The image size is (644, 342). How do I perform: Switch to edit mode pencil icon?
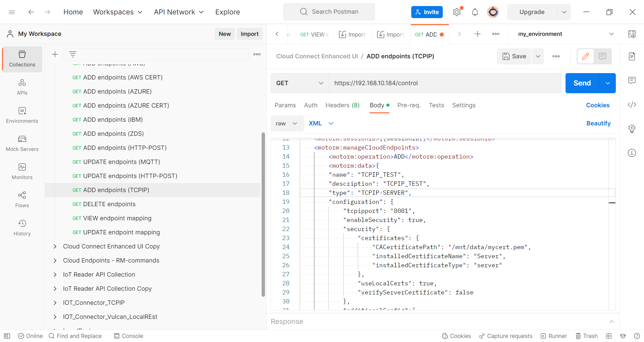point(586,56)
